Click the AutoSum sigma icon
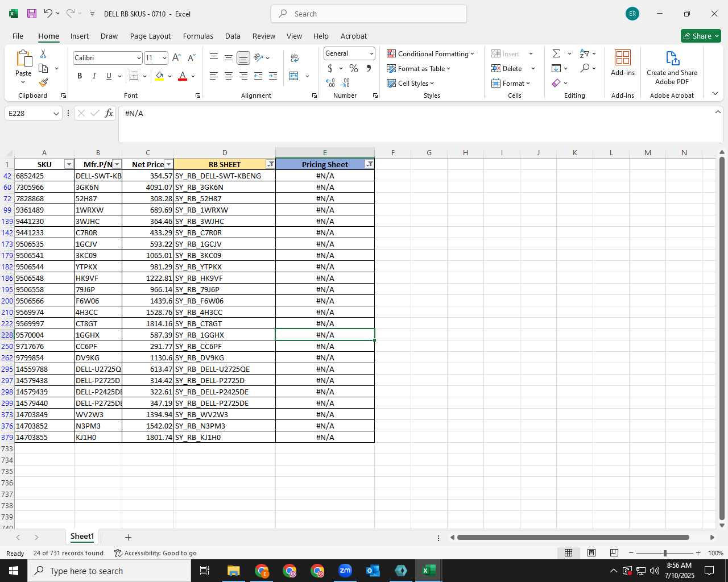This screenshot has height=582, width=728. pos(556,53)
